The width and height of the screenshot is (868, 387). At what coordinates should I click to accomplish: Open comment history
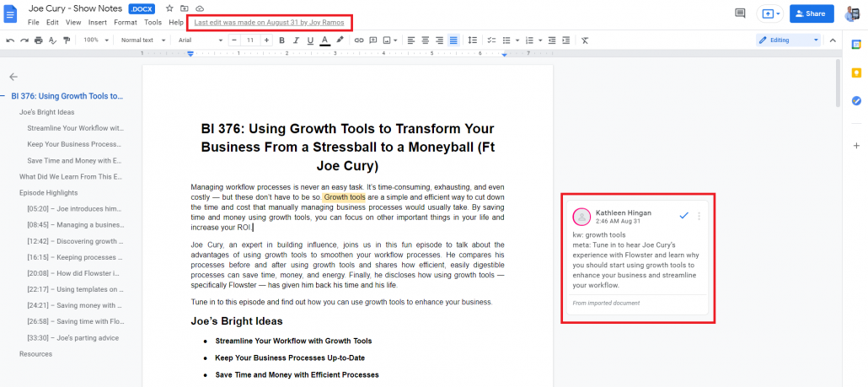click(x=740, y=13)
